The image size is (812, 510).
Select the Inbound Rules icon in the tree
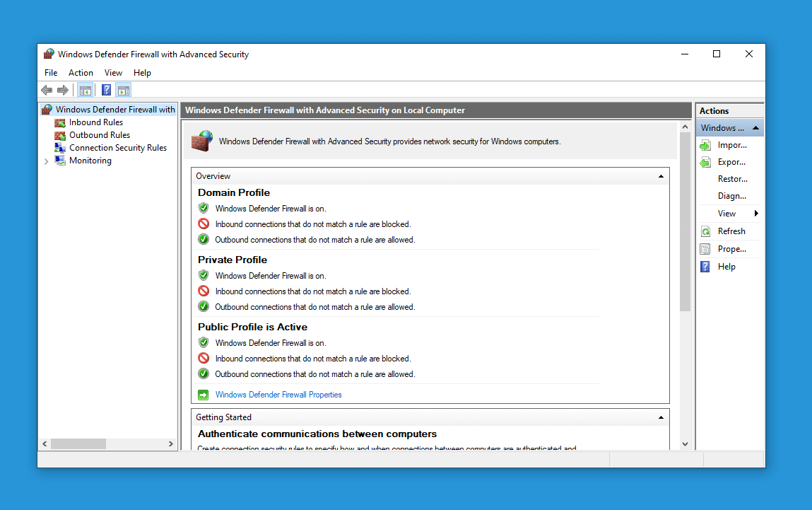(60, 123)
